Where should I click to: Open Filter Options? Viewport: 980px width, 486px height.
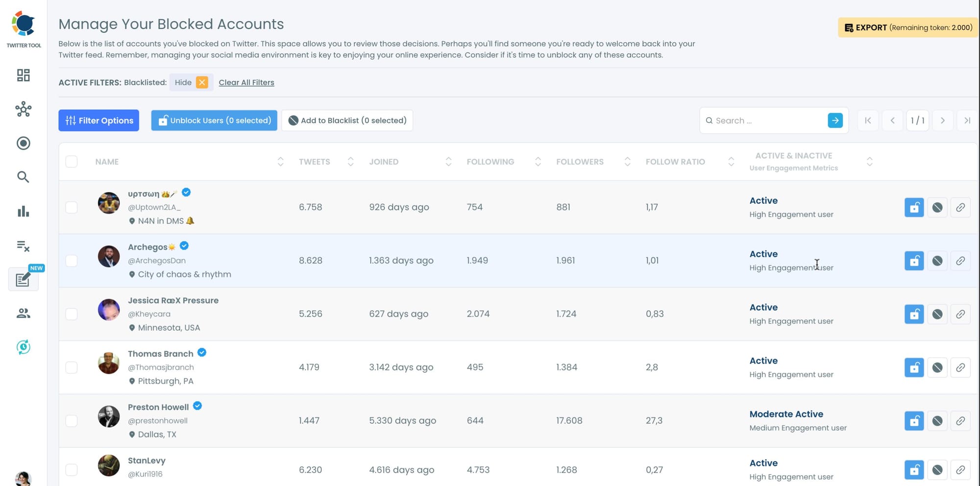point(98,120)
